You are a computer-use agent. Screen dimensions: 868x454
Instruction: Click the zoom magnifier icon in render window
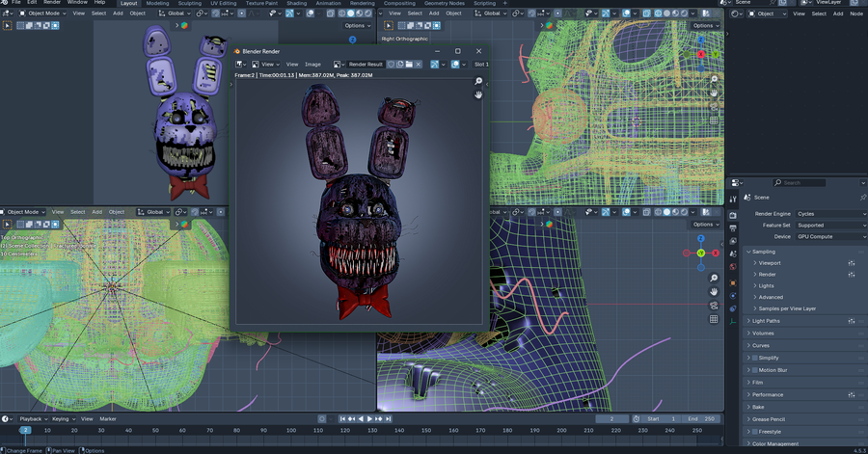[478, 82]
